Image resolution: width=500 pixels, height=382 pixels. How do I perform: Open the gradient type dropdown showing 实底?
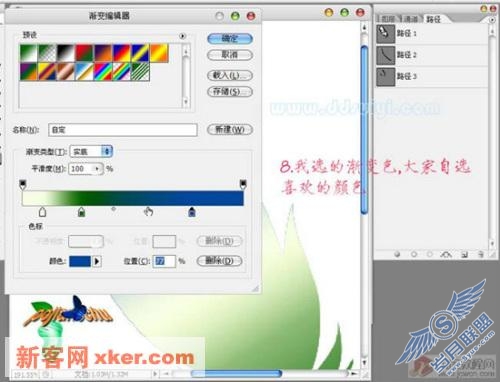tap(91, 152)
